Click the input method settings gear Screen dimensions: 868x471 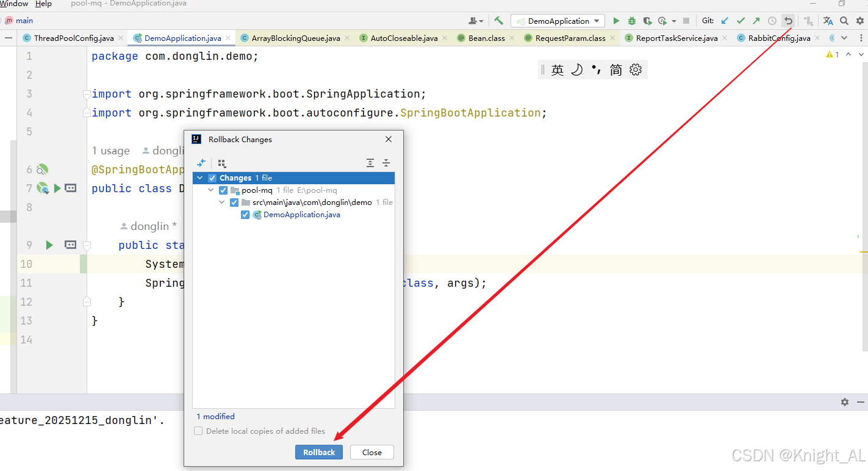click(x=636, y=70)
